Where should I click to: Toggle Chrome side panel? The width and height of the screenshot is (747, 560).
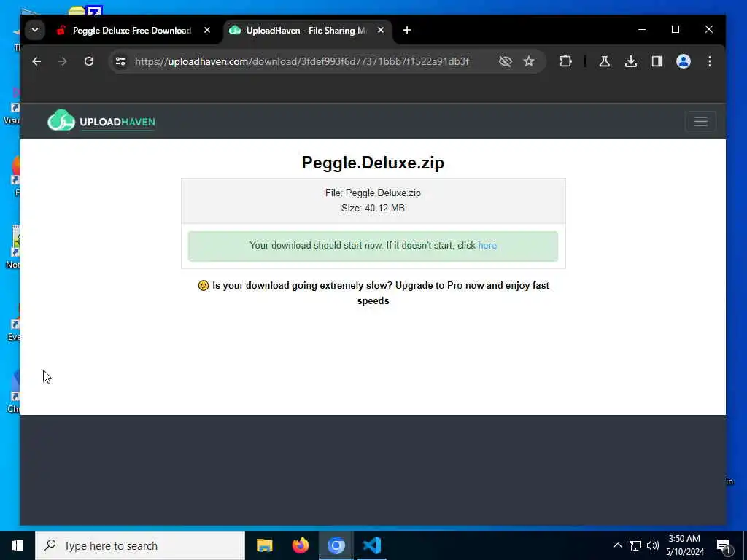tap(657, 61)
